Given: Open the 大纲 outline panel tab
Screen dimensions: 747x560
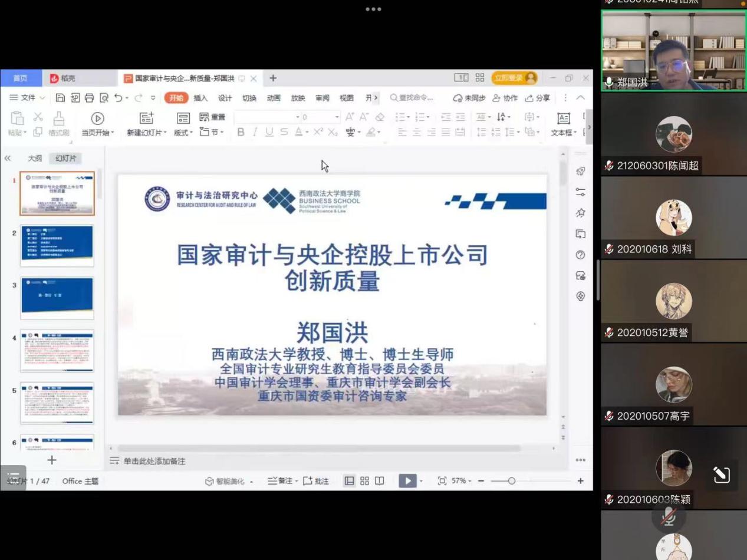Looking at the screenshot, I should coord(35,158).
